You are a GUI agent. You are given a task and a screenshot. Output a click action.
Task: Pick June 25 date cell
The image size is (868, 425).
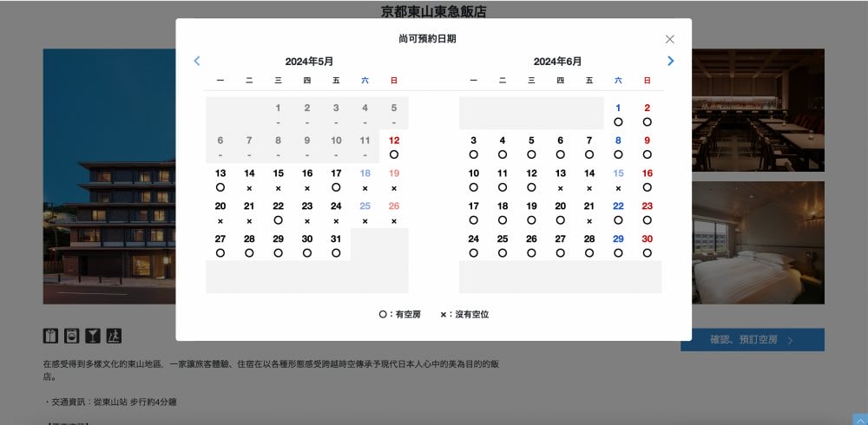click(502, 245)
